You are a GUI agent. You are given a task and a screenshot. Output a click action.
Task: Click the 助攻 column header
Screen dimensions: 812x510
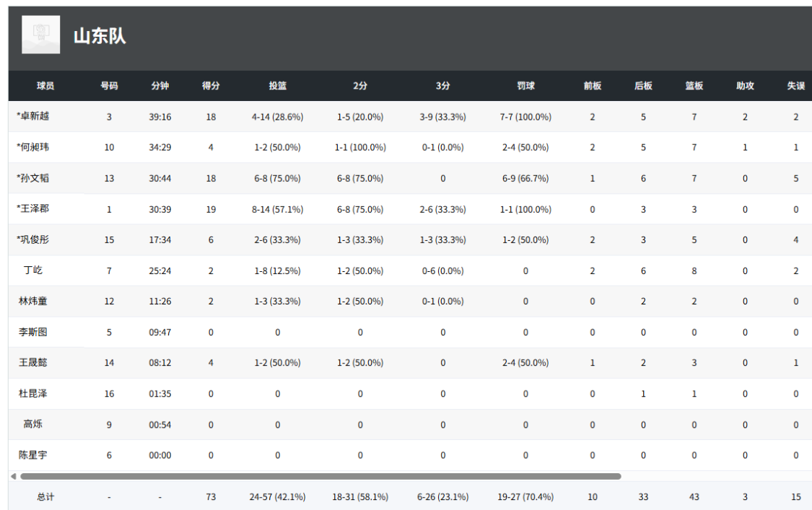(745, 86)
